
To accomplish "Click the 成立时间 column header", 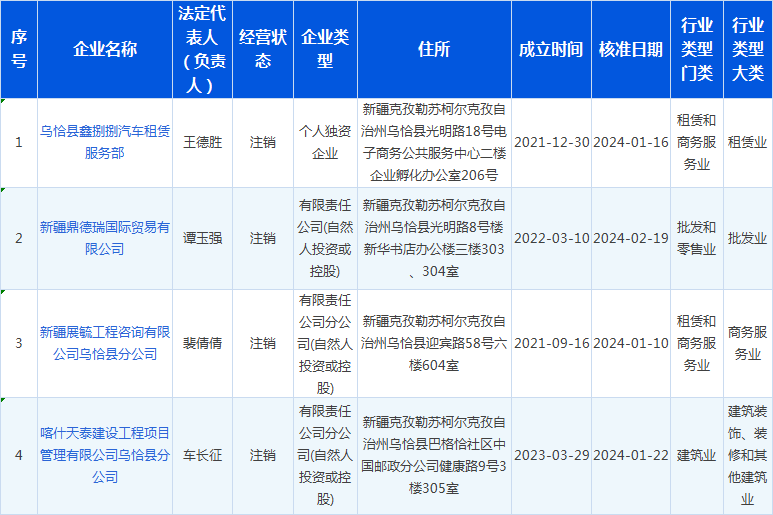I will [551, 49].
